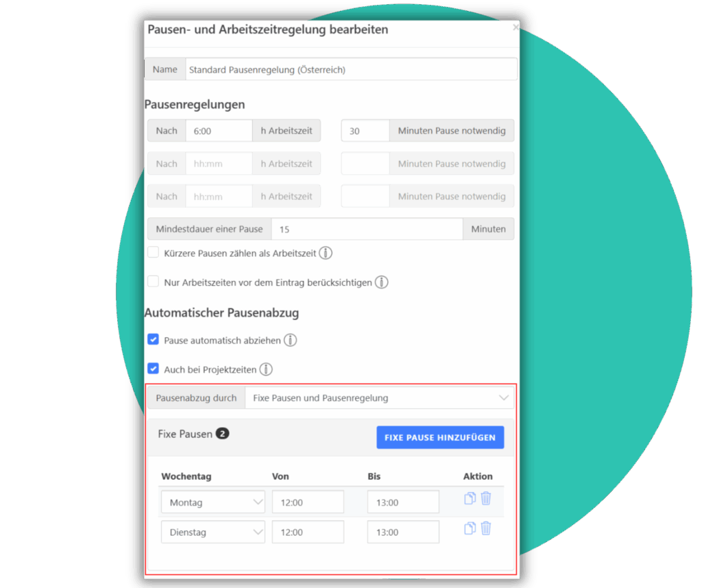706x588 pixels.
Task: Enable Nur Arbeitszeiten vor dem Eintrag berücksichtigen
Action: point(153,282)
